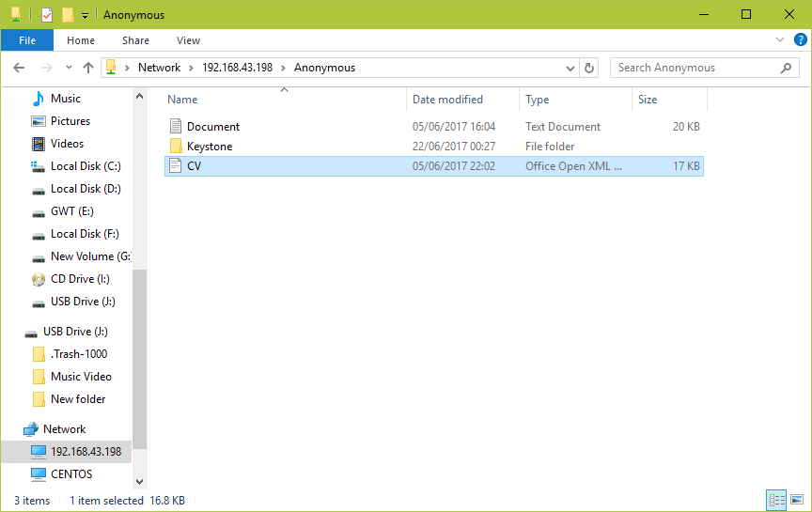Image resolution: width=812 pixels, height=512 pixels.
Task: Open the Customize Quick Access Toolbar dropdown
Action: point(85,16)
